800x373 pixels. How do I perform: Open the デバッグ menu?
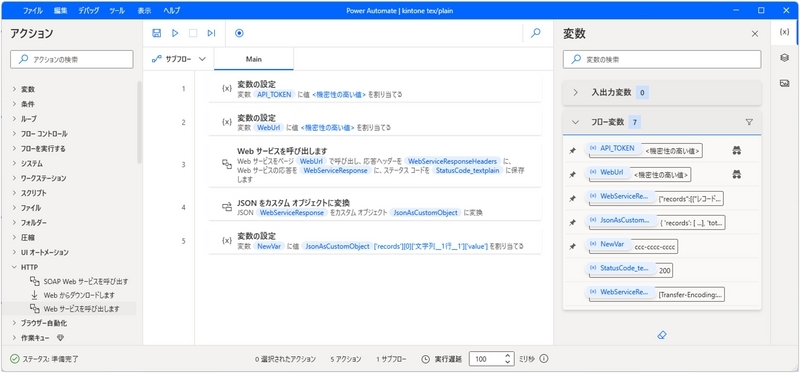point(89,10)
